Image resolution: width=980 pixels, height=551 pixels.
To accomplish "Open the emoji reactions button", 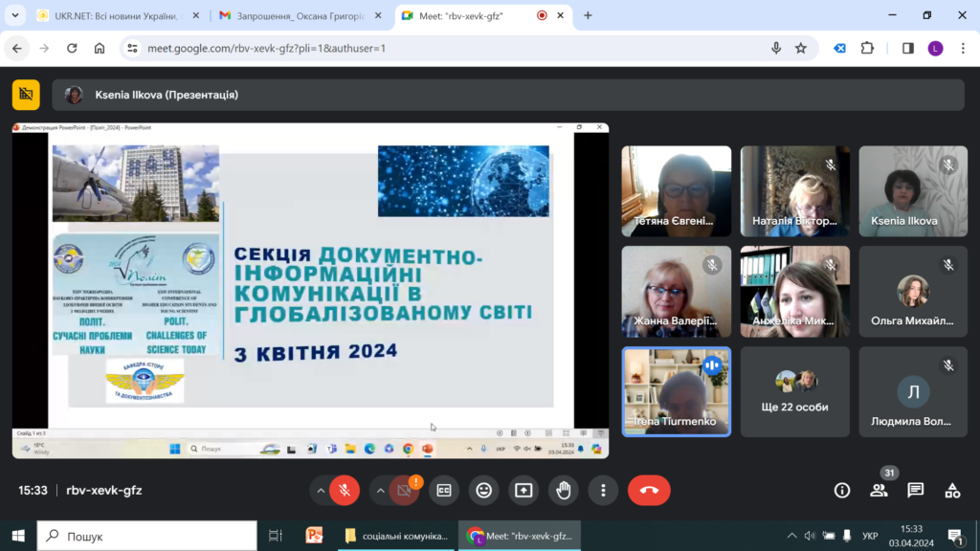I will point(484,491).
